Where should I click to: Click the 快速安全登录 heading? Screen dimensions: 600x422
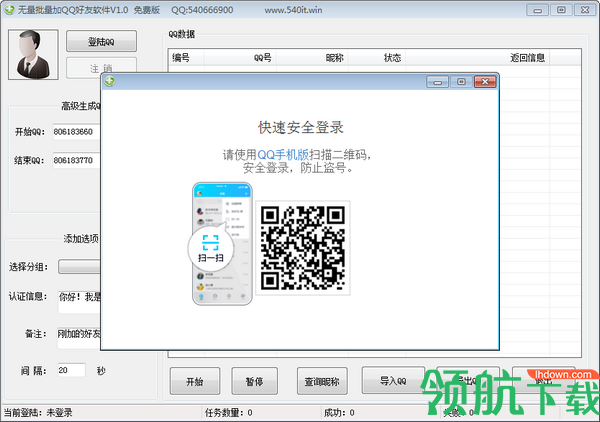(301, 127)
